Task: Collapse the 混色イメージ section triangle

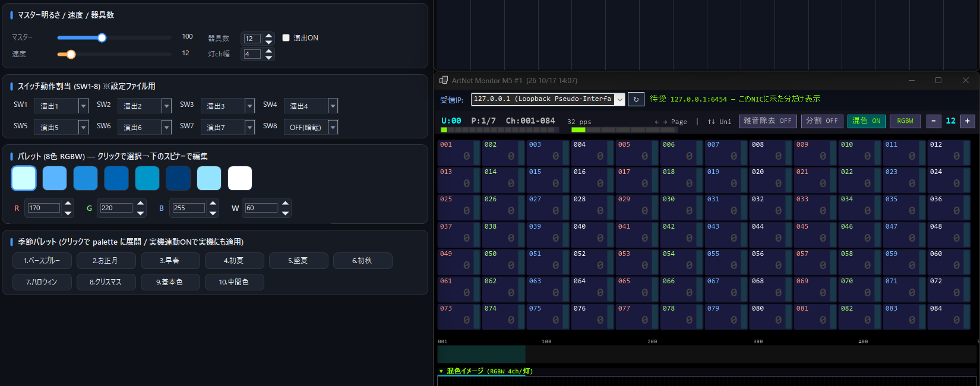Action: tap(441, 371)
